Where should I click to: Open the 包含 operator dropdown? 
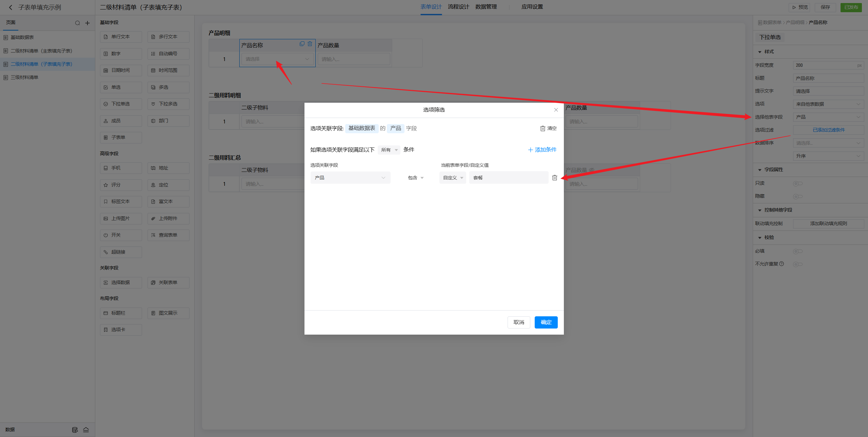pyautogui.click(x=415, y=178)
